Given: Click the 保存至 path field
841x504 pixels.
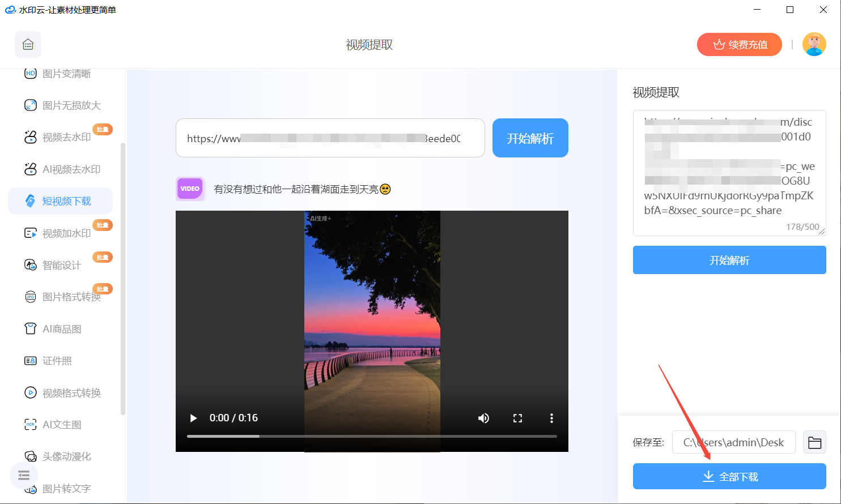Looking at the screenshot, I should pyautogui.click(x=734, y=442).
